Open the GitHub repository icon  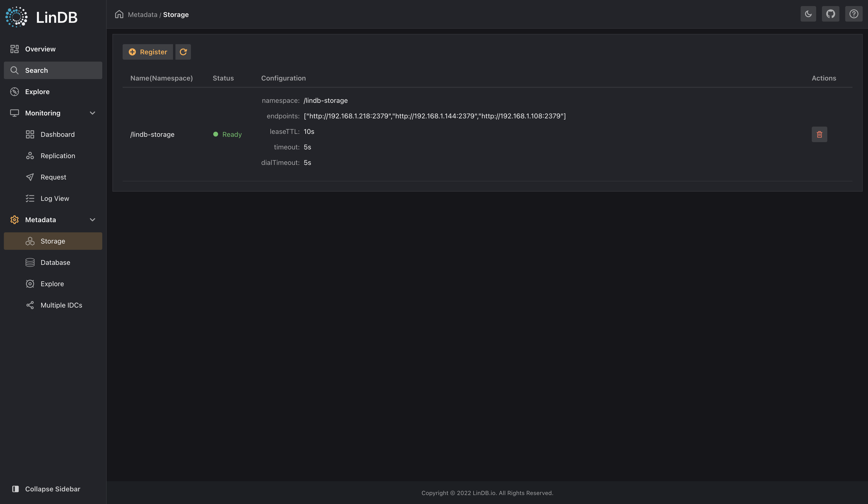coord(830,14)
